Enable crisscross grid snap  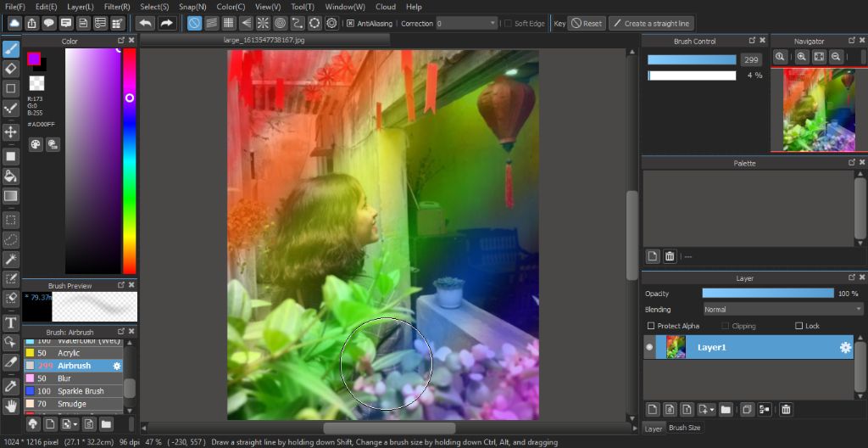229,23
